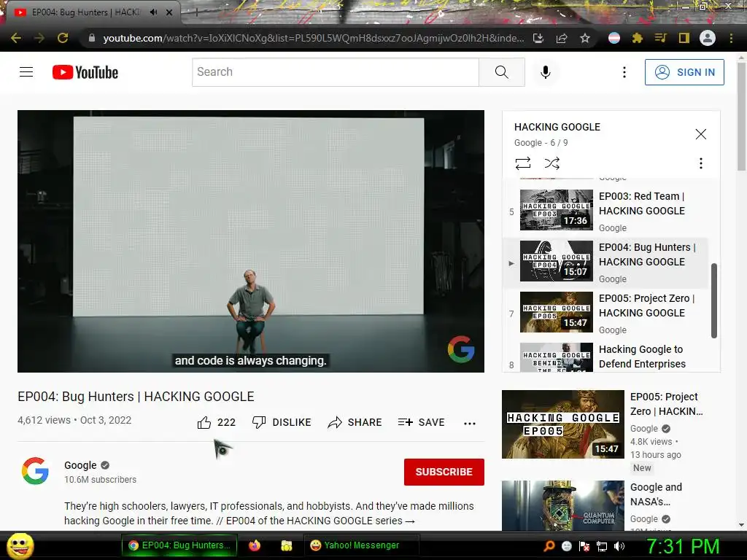Viewport: 747px width, 560px height.
Task: Open more actions ellipsis under video
Action: 470,423
